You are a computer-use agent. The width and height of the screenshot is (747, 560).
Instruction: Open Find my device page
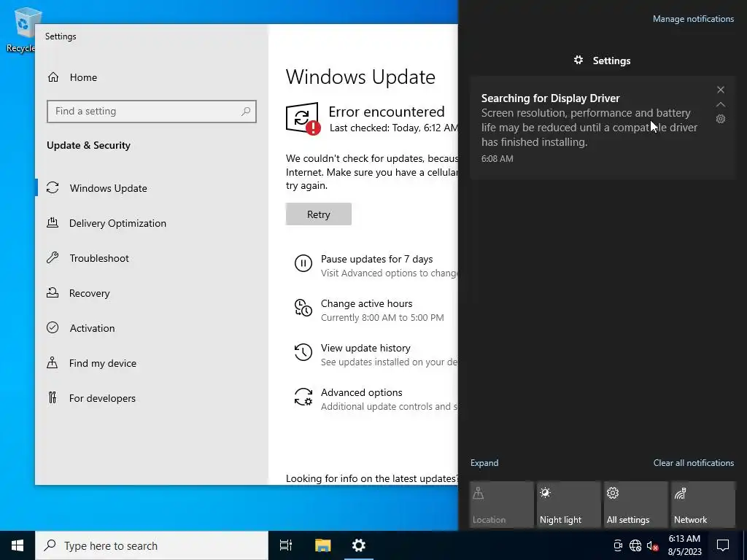tap(152, 363)
